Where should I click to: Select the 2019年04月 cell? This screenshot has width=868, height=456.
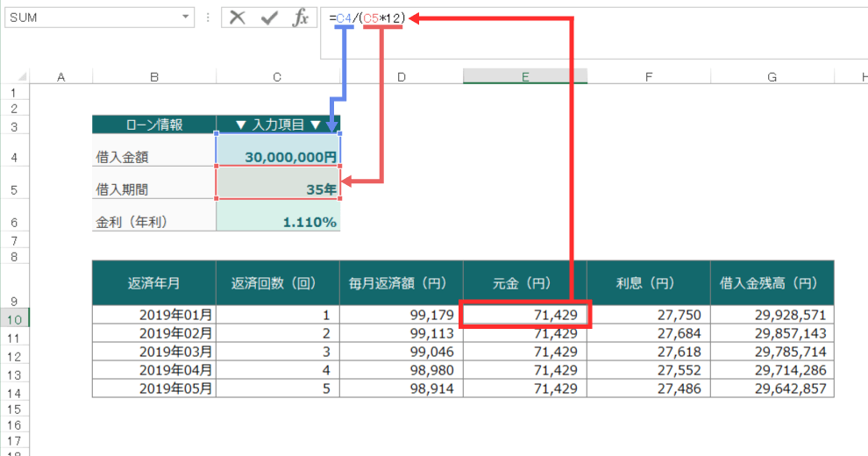pyautogui.click(x=154, y=370)
